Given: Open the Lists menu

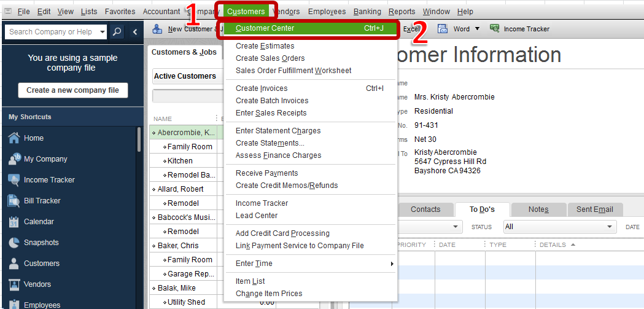Looking at the screenshot, I should click(x=89, y=12).
